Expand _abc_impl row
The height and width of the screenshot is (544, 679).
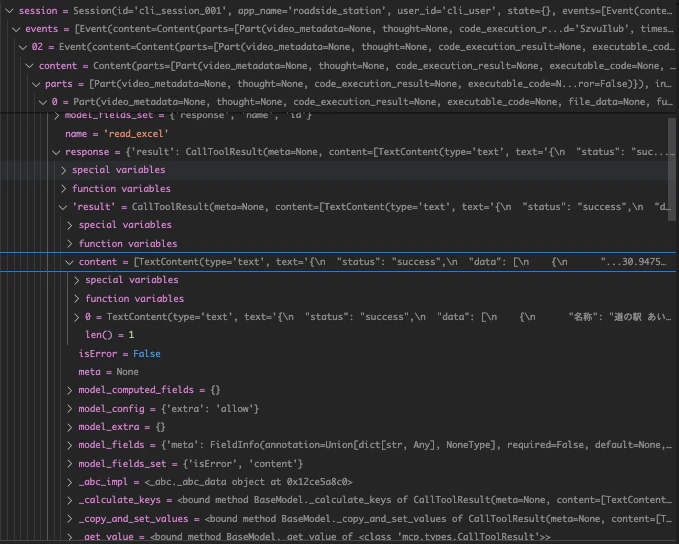70,482
